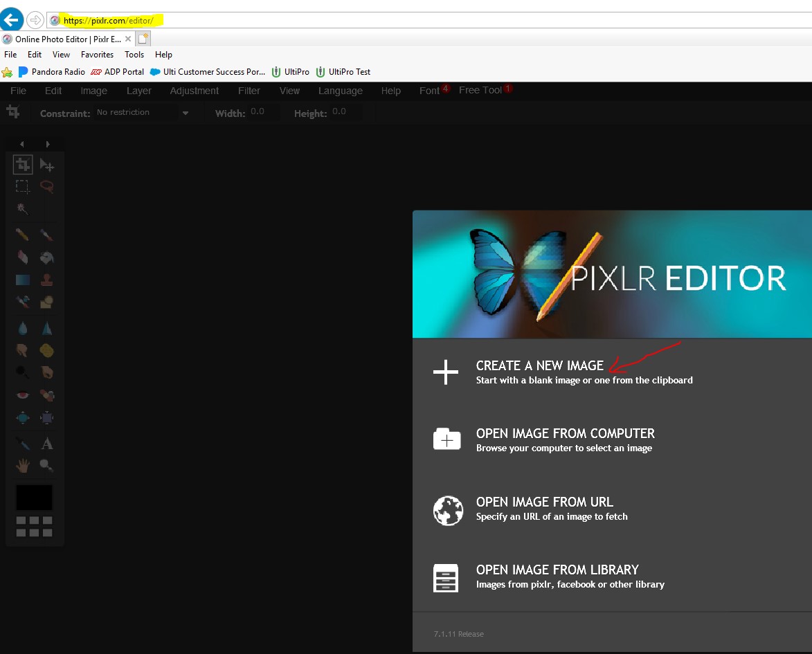Select the Type text tool

46,444
